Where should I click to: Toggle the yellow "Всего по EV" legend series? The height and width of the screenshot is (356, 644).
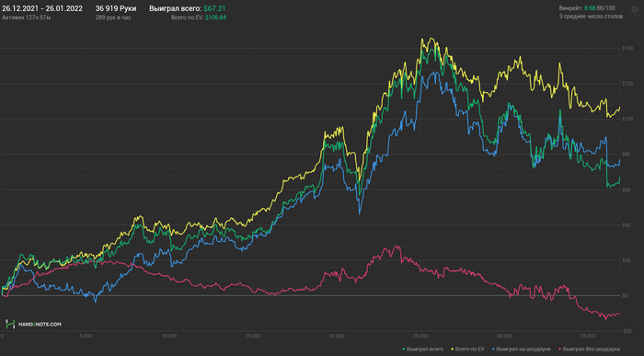(x=467, y=349)
